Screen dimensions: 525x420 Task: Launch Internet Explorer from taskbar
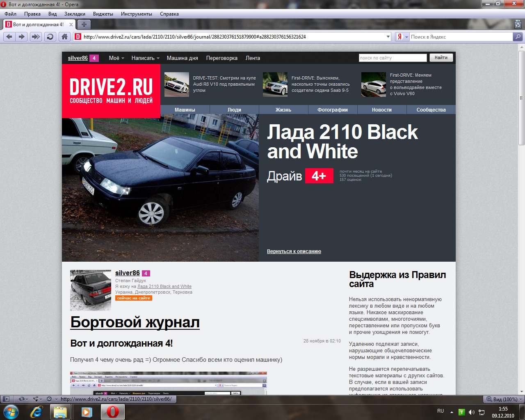click(x=37, y=412)
